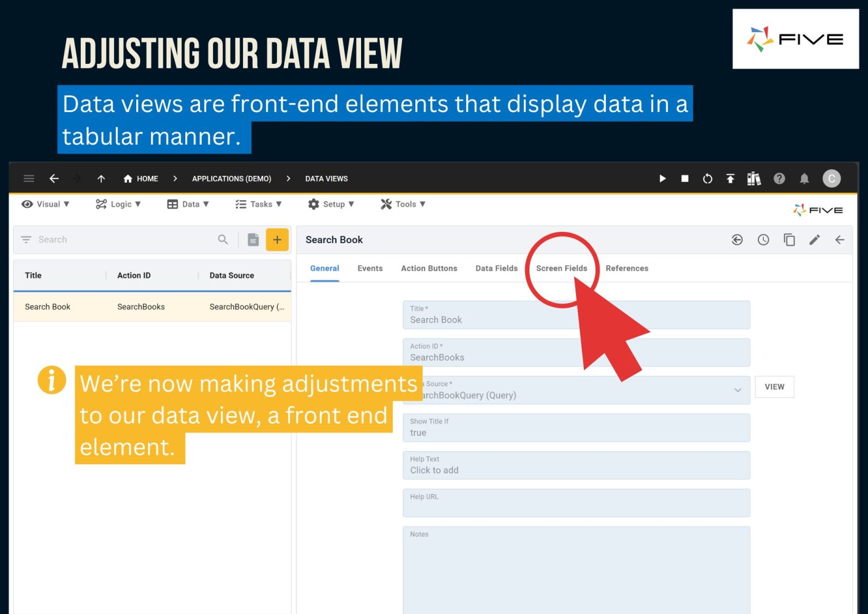
Task: Click the home icon in breadcrumb
Action: point(128,179)
